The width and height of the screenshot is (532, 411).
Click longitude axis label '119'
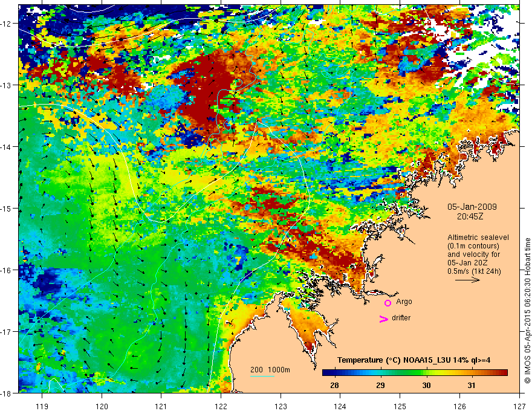tap(42, 406)
